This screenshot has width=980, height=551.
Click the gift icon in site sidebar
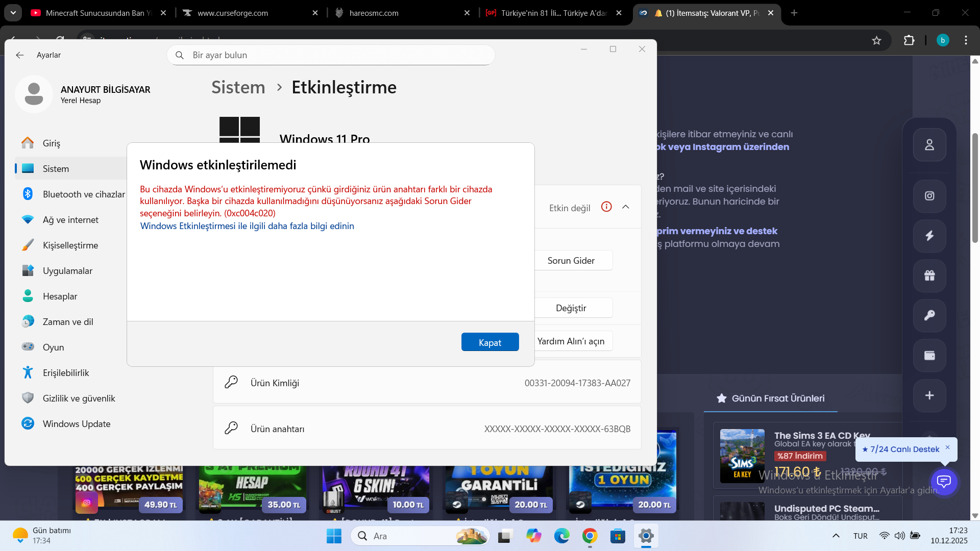(x=929, y=275)
